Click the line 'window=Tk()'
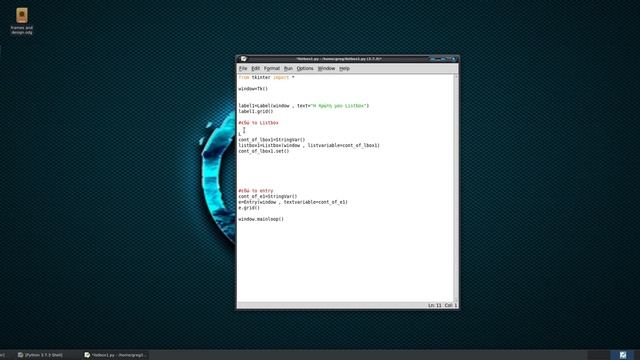Image resolution: width=640 pixels, height=360 pixels. [253, 89]
